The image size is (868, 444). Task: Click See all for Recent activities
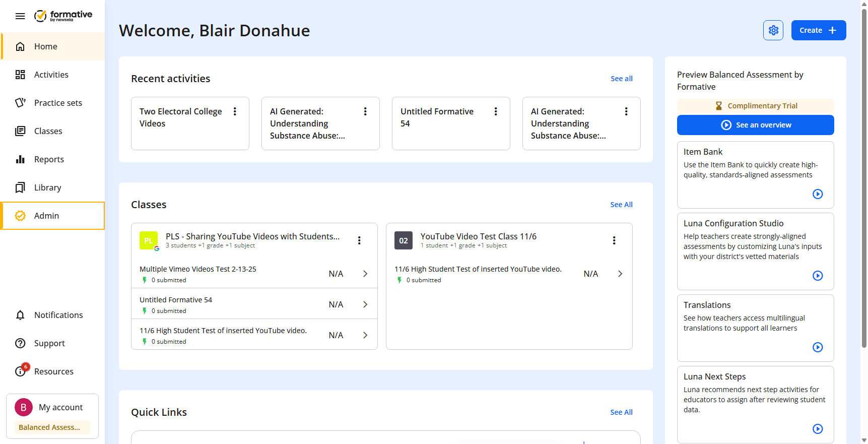point(622,79)
